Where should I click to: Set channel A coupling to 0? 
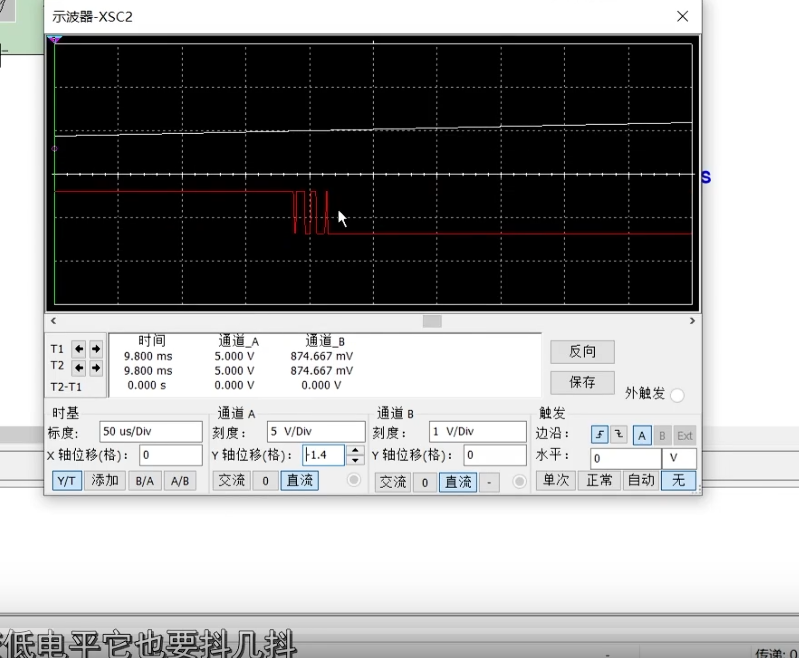pos(265,481)
